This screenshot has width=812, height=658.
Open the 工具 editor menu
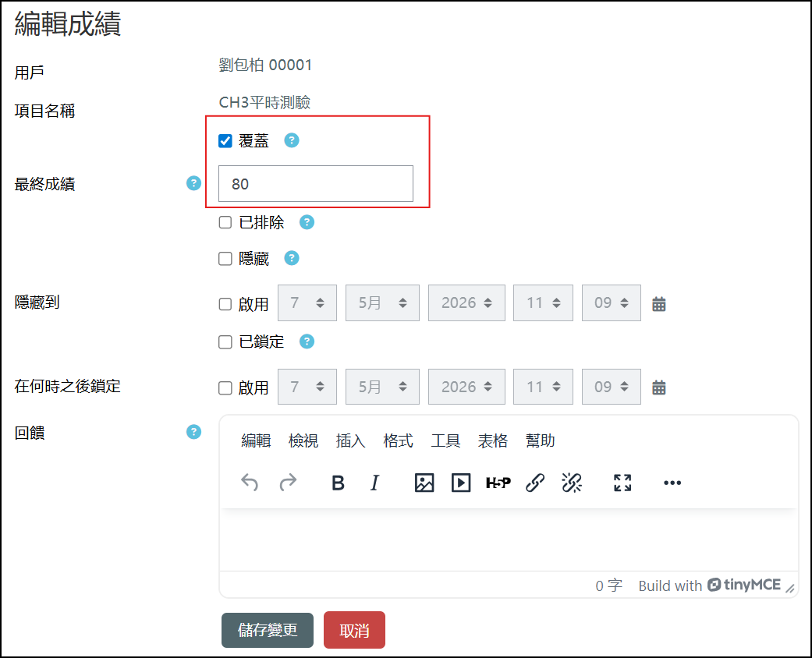[x=445, y=440]
